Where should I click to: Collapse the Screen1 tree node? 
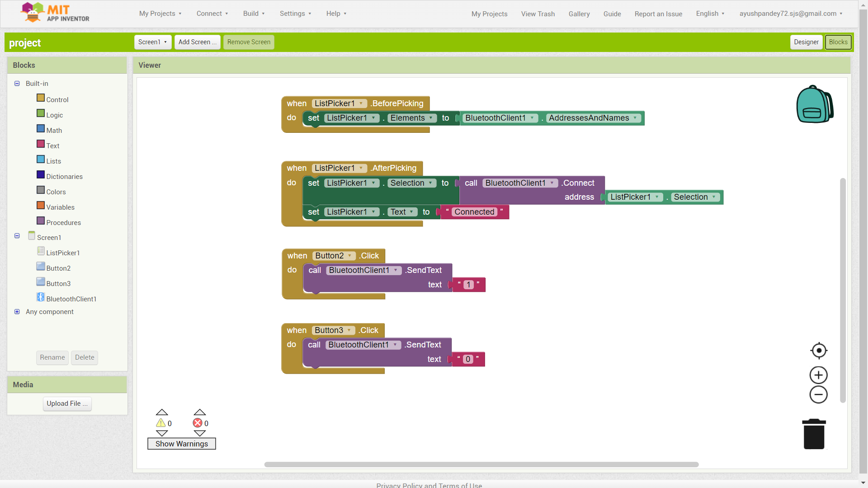[17, 236]
